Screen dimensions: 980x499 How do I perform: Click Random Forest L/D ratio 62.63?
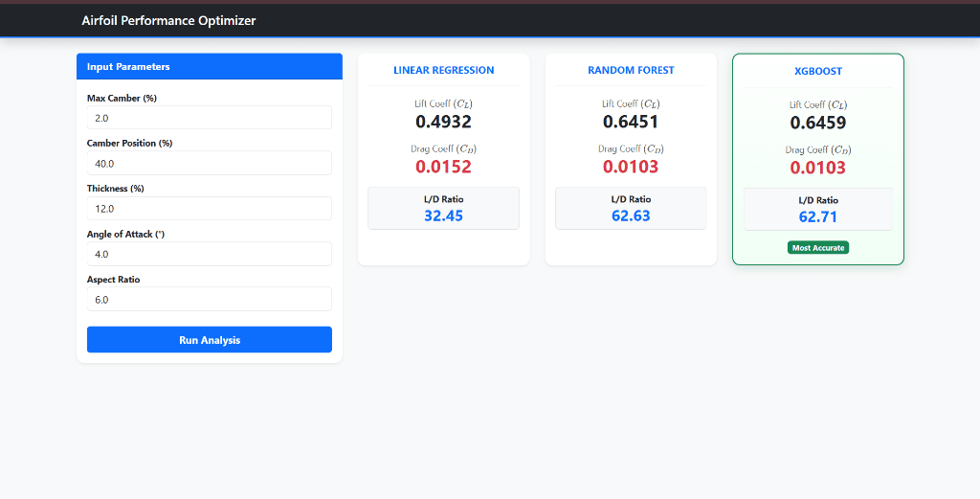tap(632, 215)
